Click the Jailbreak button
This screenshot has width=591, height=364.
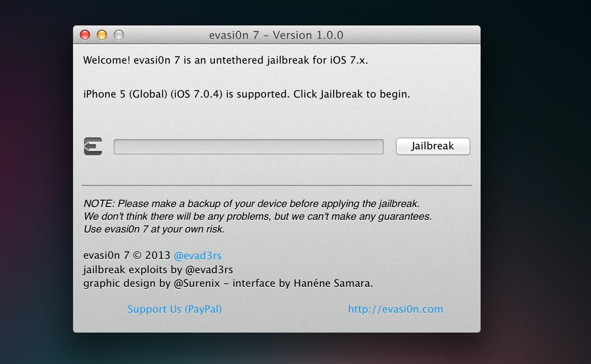(433, 146)
